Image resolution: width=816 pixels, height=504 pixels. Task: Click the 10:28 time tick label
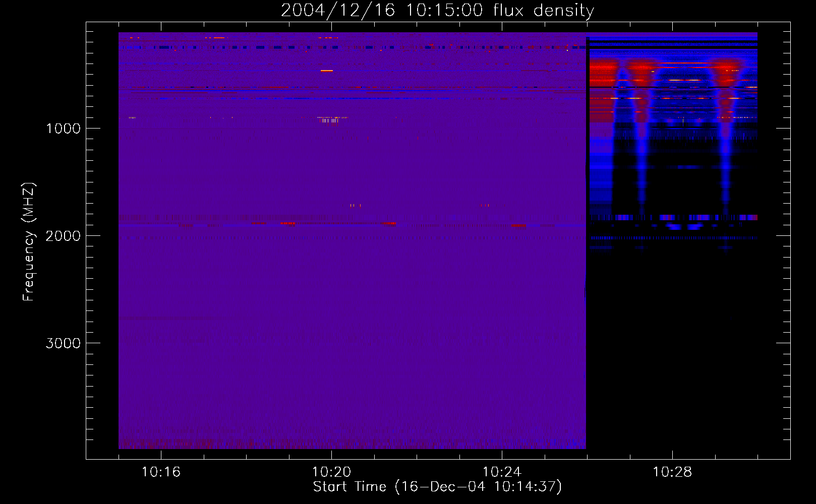(x=672, y=472)
